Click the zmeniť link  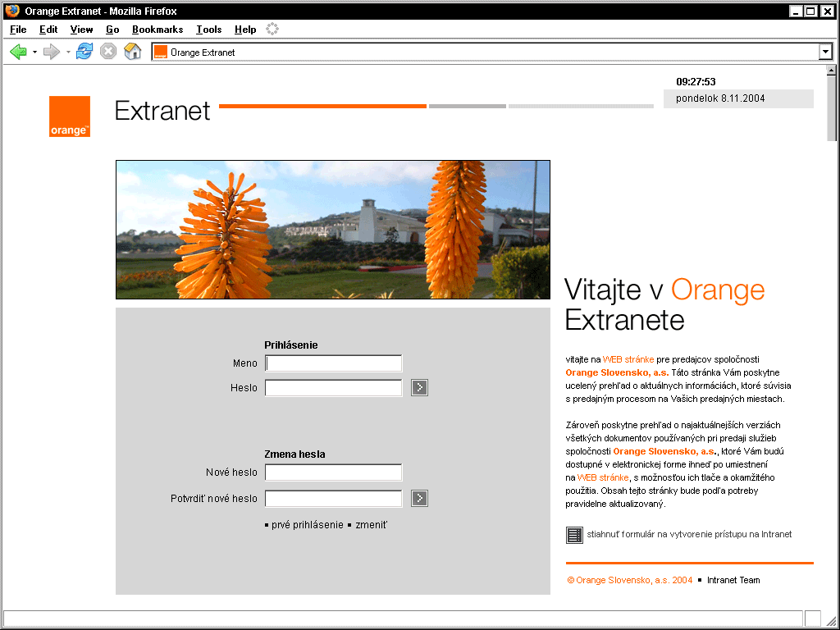point(372,525)
